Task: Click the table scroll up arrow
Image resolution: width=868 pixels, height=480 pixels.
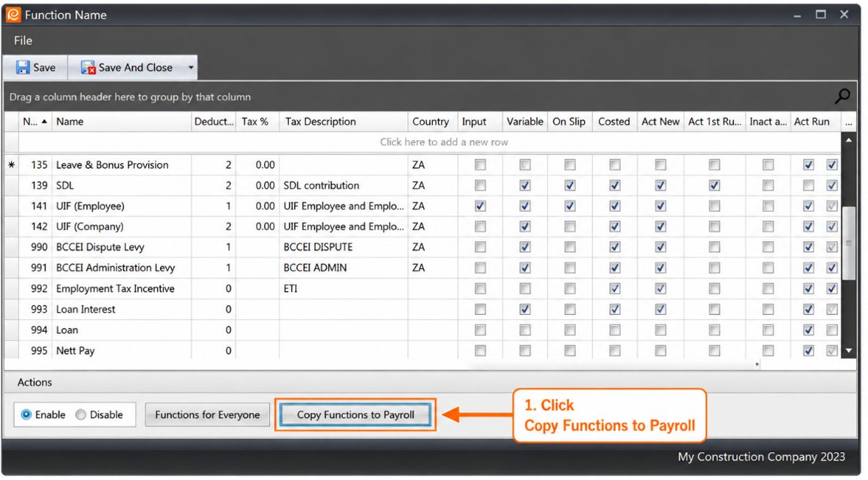Action: pyautogui.click(x=849, y=140)
